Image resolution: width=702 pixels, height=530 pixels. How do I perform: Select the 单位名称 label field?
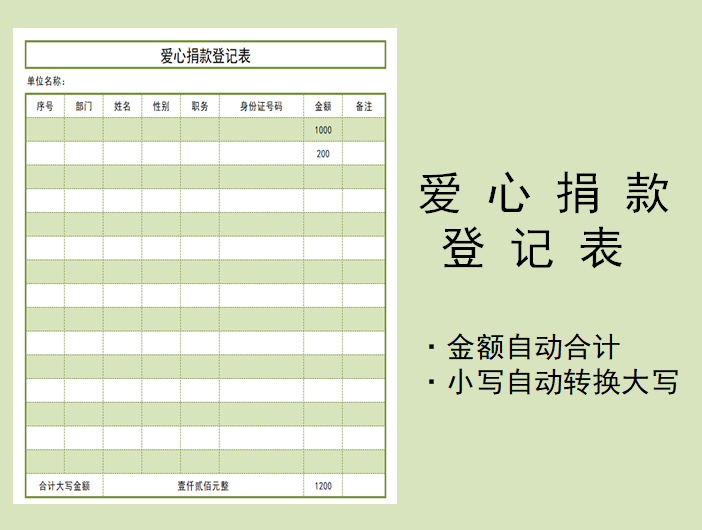click(x=46, y=81)
